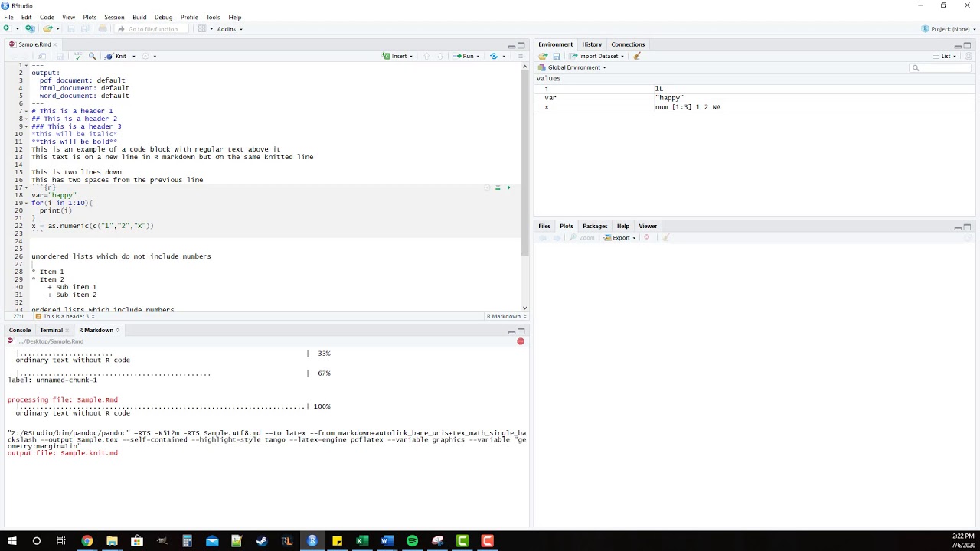The width and height of the screenshot is (980, 551).
Task: Switch to the Terminal tab
Action: coord(51,330)
